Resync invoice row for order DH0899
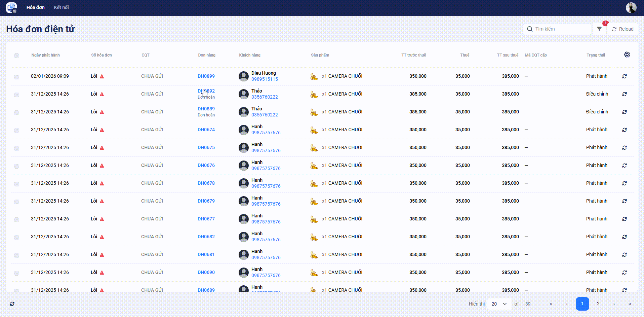The width and height of the screenshot is (644, 317). (624, 76)
